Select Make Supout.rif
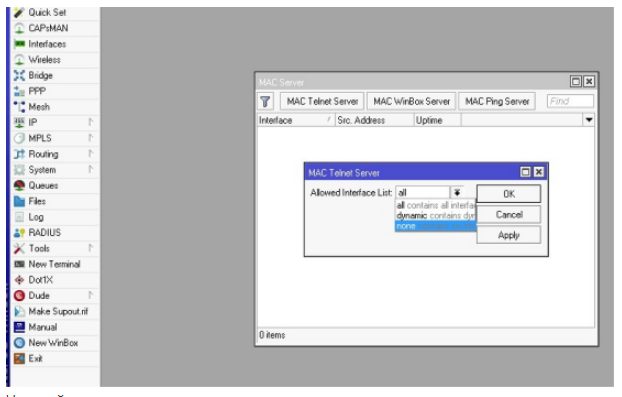Screen dimensions: 622x397 [x=55, y=311]
